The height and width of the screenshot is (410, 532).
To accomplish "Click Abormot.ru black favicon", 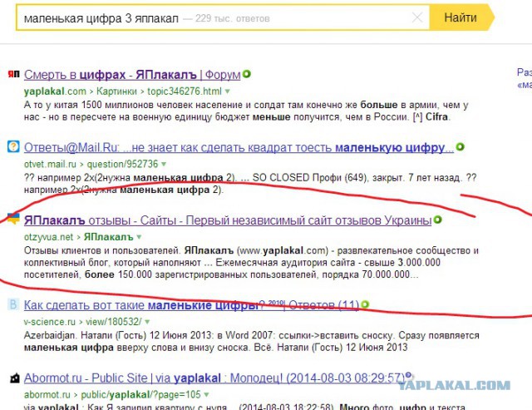I will pos(15,378).
